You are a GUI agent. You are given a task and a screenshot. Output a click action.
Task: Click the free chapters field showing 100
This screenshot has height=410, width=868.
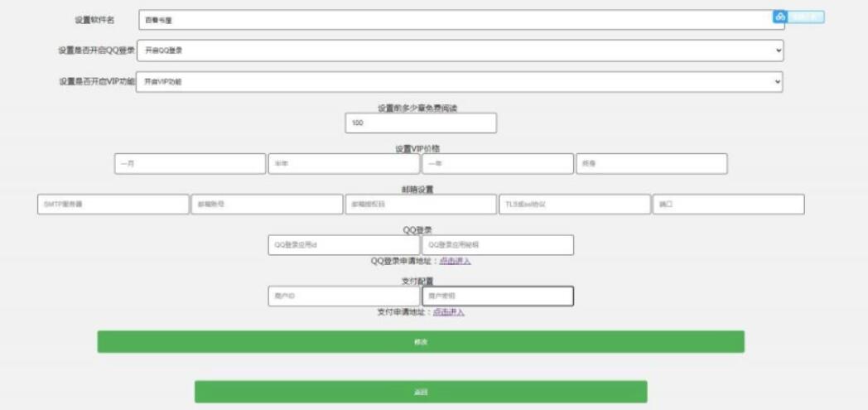pyautogui.click(x=421, y=123)
